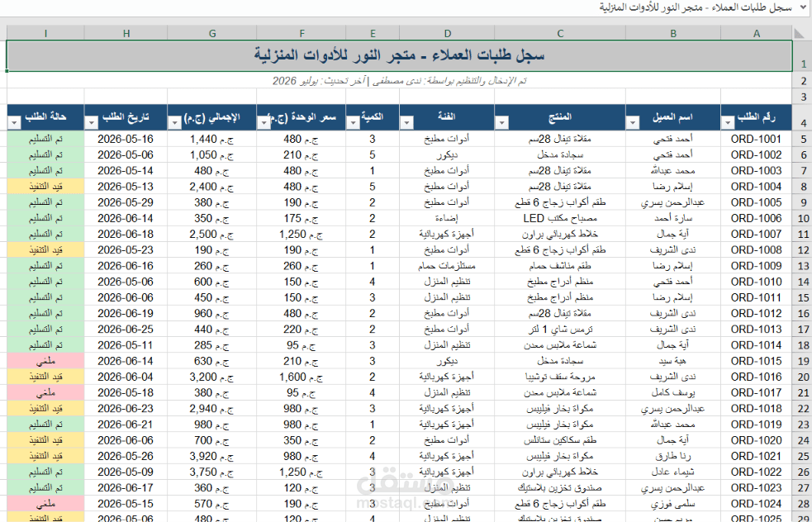
Task: Select quantity cell in ORD-1002 row
Action: [x=373, y=154]
